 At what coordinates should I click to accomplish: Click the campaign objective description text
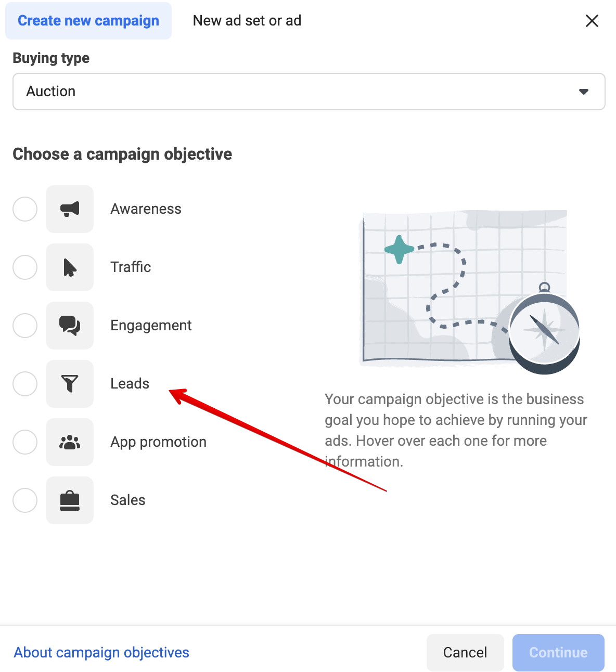[x=456, y=430]
